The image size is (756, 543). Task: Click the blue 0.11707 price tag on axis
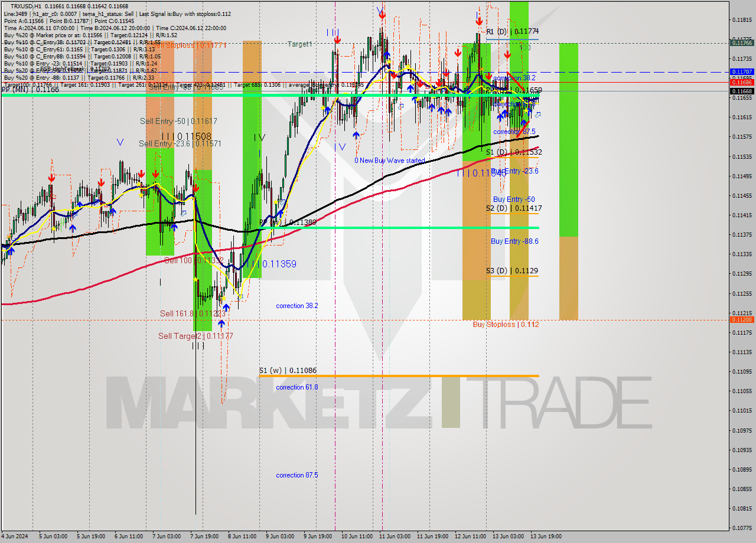coord(742,71)
